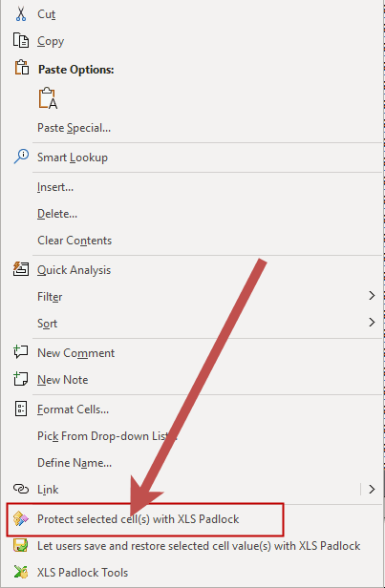Screen dimensions: 385x588
Task: Click the XLS Padlock Tools icon
Action: (x=21, y=572)
